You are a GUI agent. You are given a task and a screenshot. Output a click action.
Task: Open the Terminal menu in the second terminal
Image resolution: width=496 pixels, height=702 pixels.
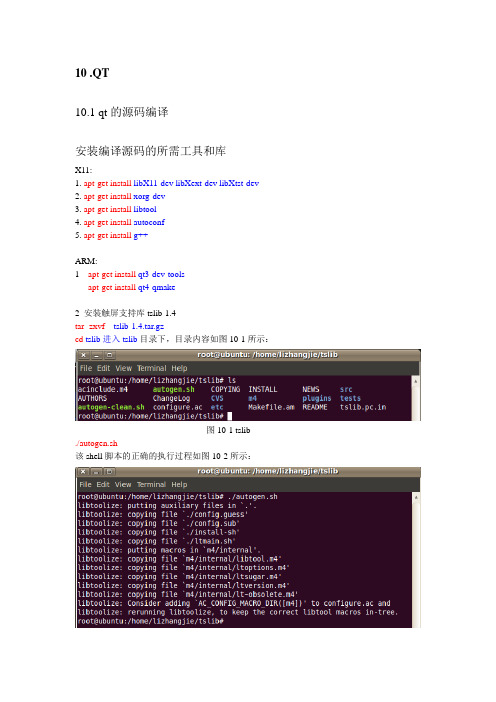(x=151, y=485)
